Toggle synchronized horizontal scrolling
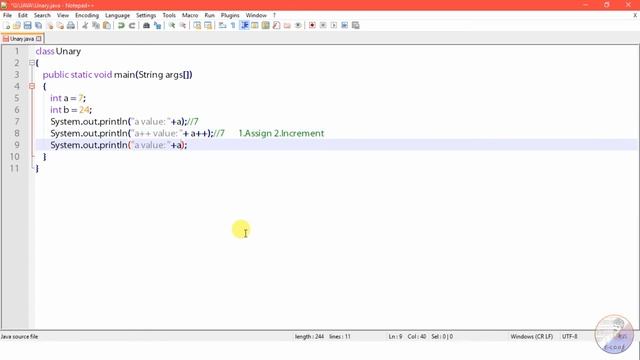Image resolution: width=640 pixels, height=360 pixels. (x=208, y=25)
